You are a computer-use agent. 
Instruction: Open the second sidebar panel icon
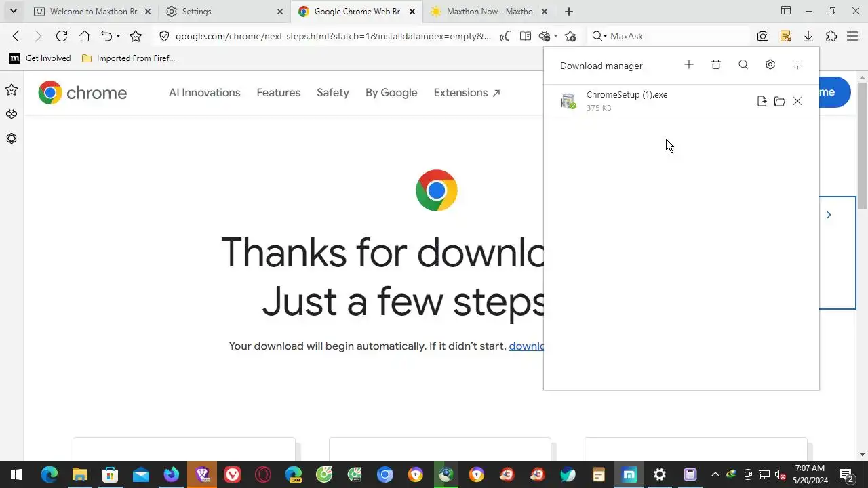pyautogui.click(x=12, y=114)
